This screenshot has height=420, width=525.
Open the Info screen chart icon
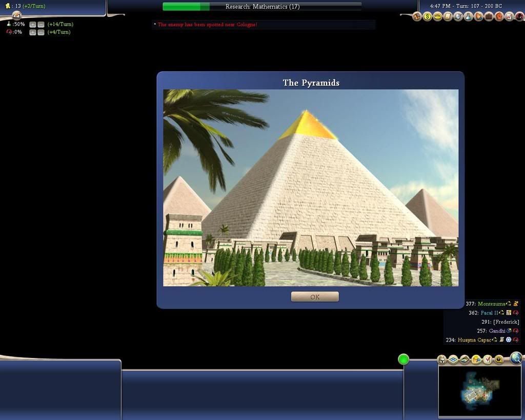click(509, 16)
